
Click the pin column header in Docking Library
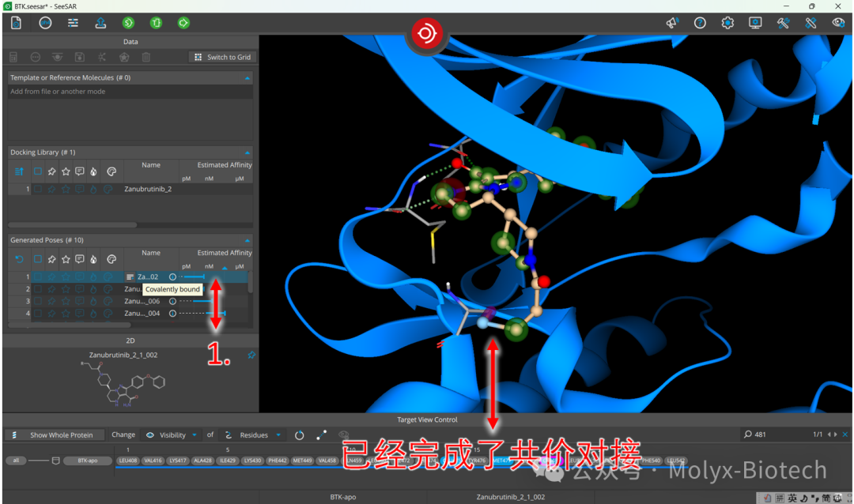tap(51, 171)
